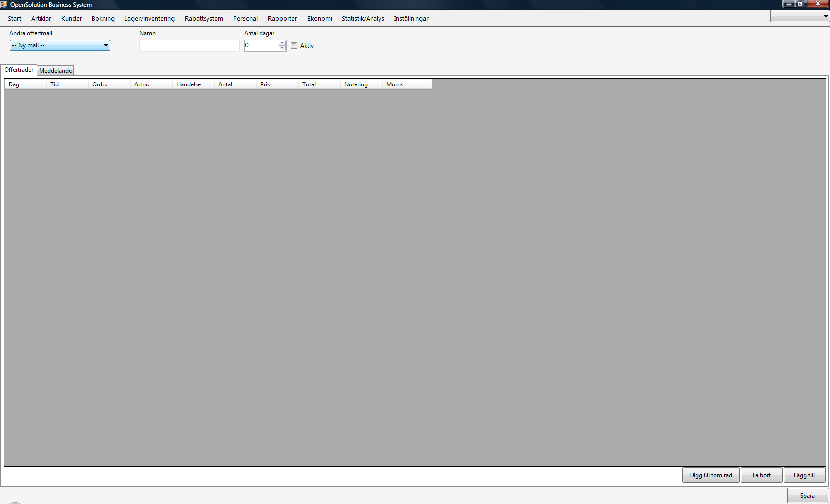Viewport: 830px width, 504px height.
Task: Click the Total column header
Action: point(320,84)
